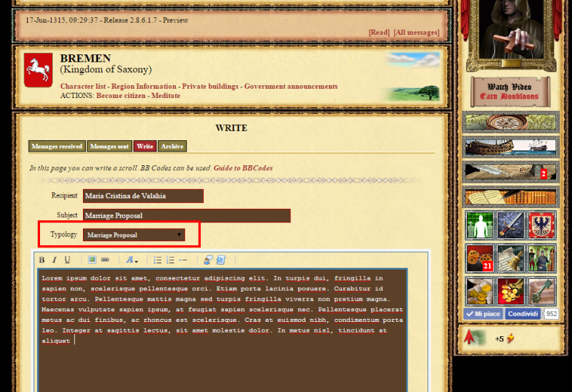
Task: Open the Typology dropdown
Action: [x=134, y=235]
